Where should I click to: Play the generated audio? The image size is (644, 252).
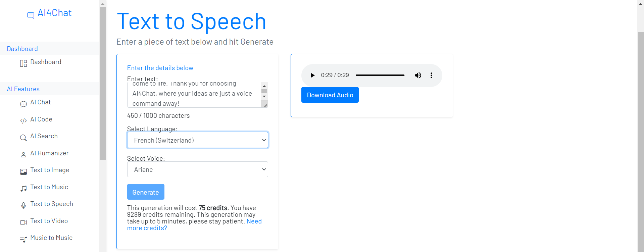click(312, 75)
